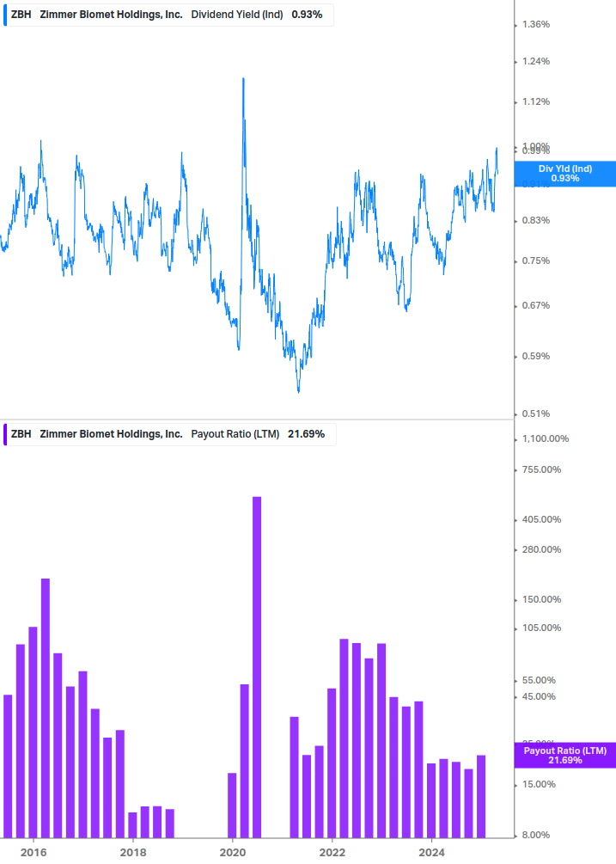The height and width of the screenshot is (864, 616).
Task: Click the 1.36% y-axis label
Action: tap(535, 24)
